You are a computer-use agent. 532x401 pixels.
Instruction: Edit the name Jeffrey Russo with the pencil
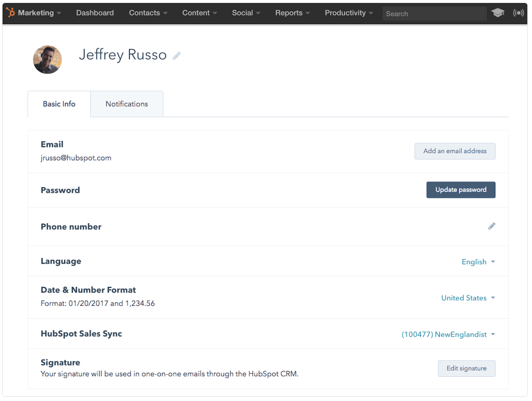[x=177, y=55]
